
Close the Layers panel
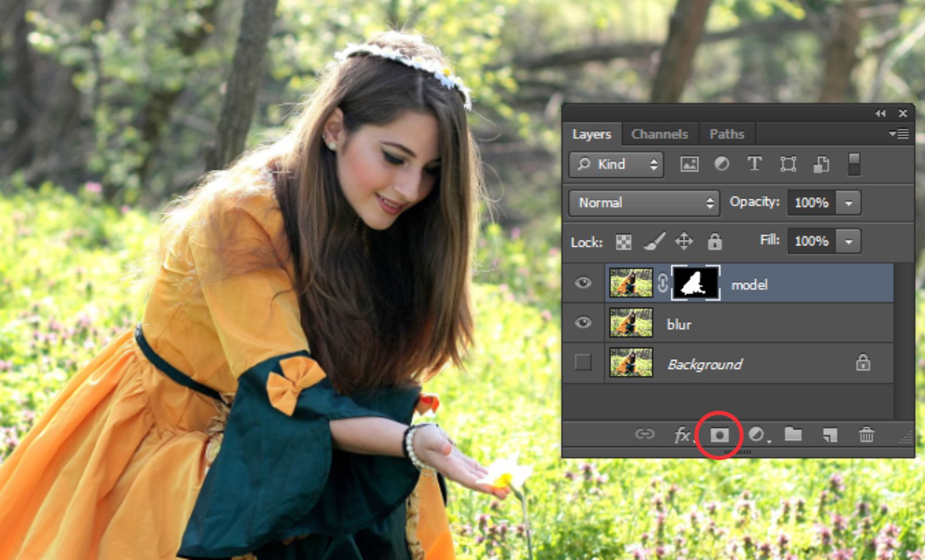903,113
